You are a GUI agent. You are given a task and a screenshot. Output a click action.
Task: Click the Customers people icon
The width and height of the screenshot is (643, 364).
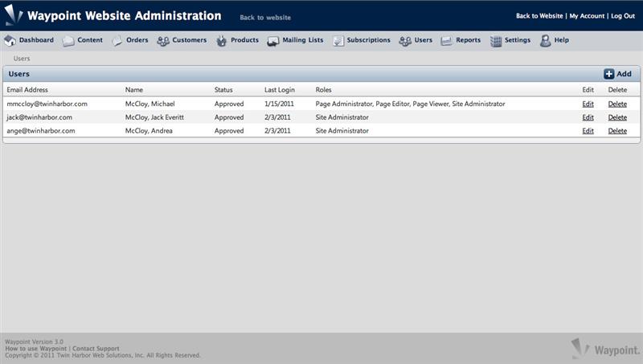point(163,41)
